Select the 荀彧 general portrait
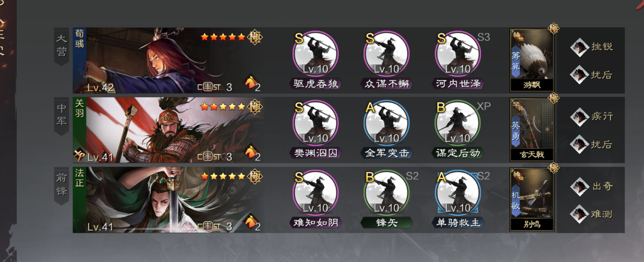This screenshot has width=644, height=262. pos(169,60)
